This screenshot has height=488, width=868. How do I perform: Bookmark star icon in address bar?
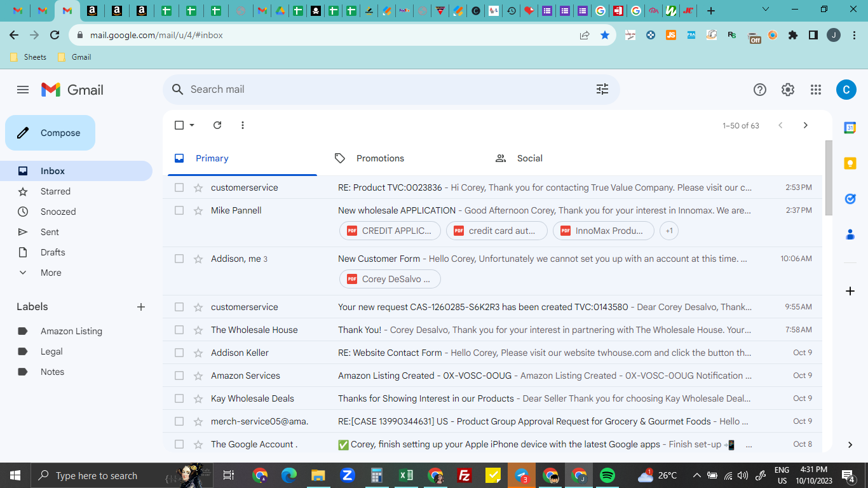[x=605, y=35]
